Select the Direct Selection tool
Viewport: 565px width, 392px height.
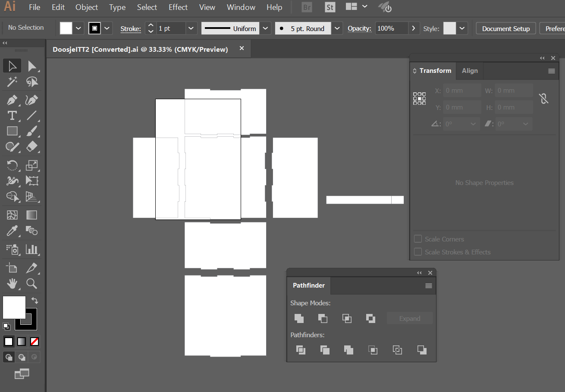pos(32,66)
